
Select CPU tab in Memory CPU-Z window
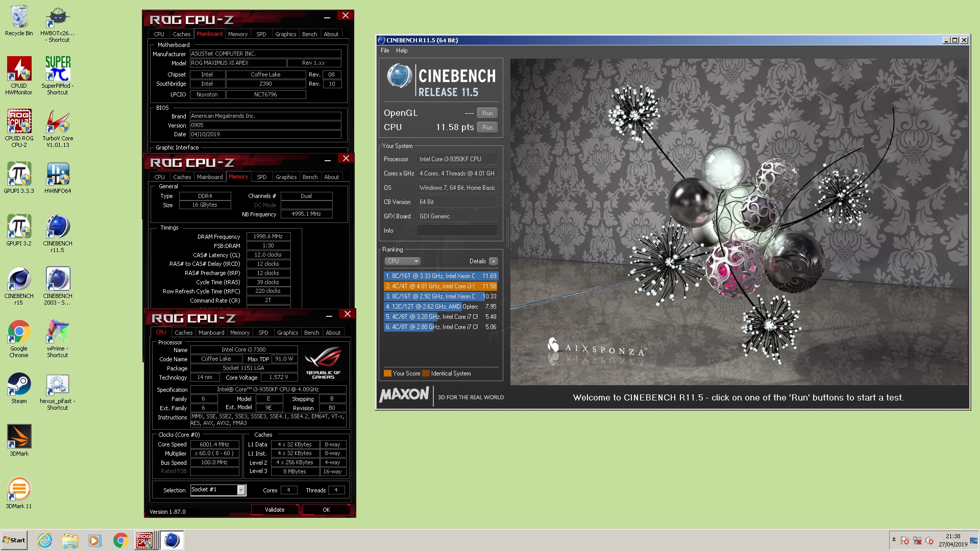coord(160,177)
